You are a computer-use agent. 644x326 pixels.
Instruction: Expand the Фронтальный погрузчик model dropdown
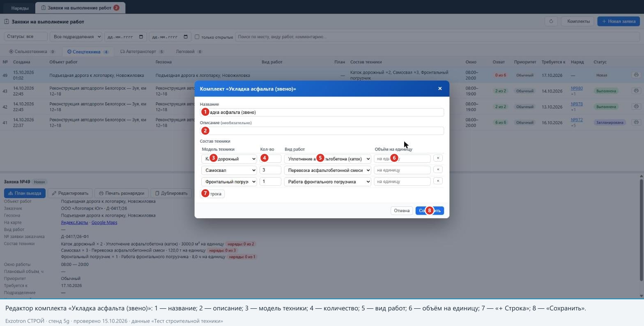pyautogui.click(x=229, y=182)
